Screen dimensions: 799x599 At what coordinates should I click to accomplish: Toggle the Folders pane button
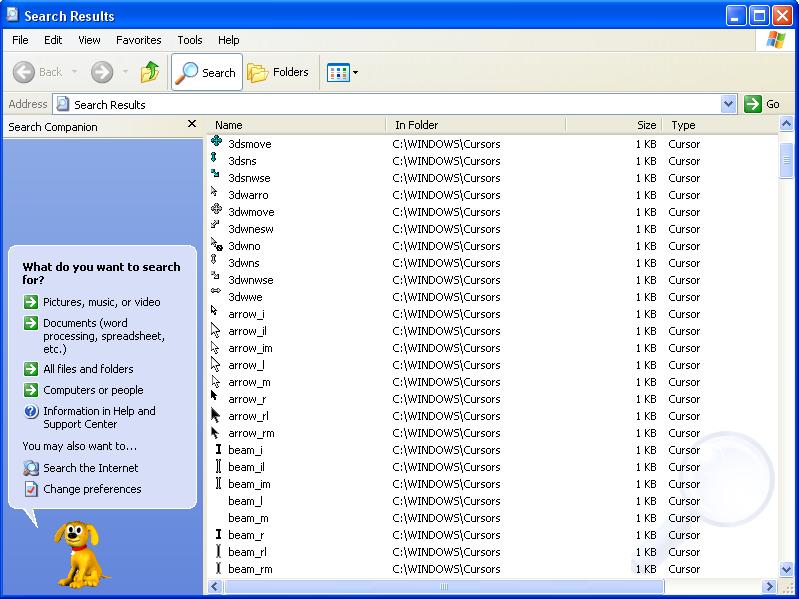(x=278, y=72)
